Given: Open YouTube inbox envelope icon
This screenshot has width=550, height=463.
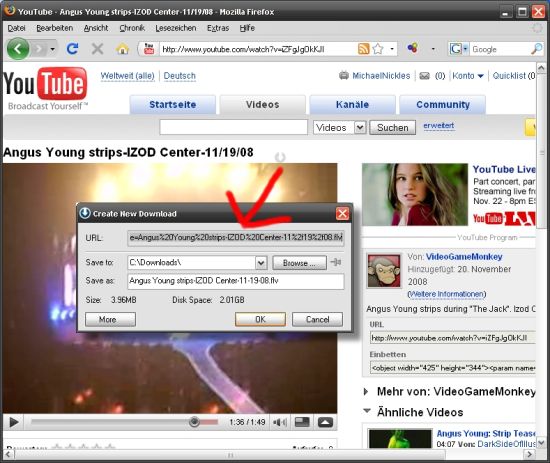Looking at the screenshot, I should 424,76.
